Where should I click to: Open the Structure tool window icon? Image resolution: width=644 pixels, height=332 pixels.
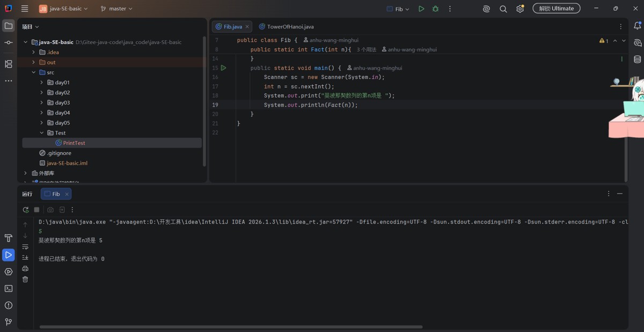point(9,64)
